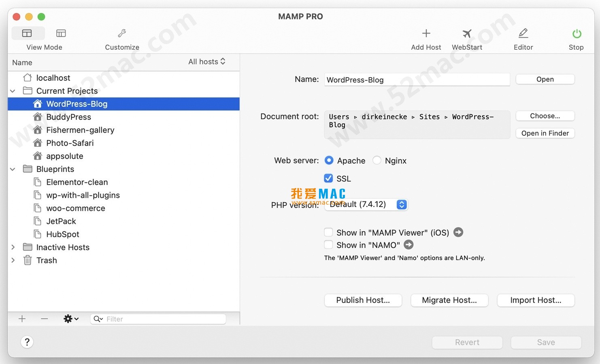This screenshot has height=364, width=600.
Task: Select the Apache web server radio button
Action: click(x=329, y=160)
